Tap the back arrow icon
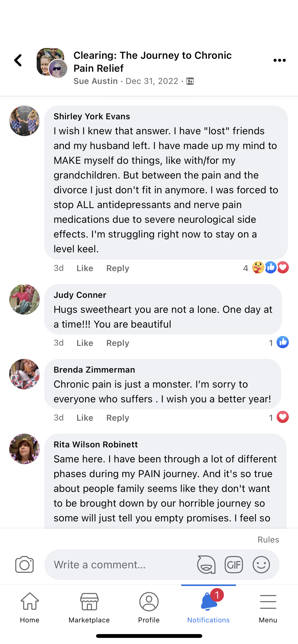298x644 pixels. point(18,61)
